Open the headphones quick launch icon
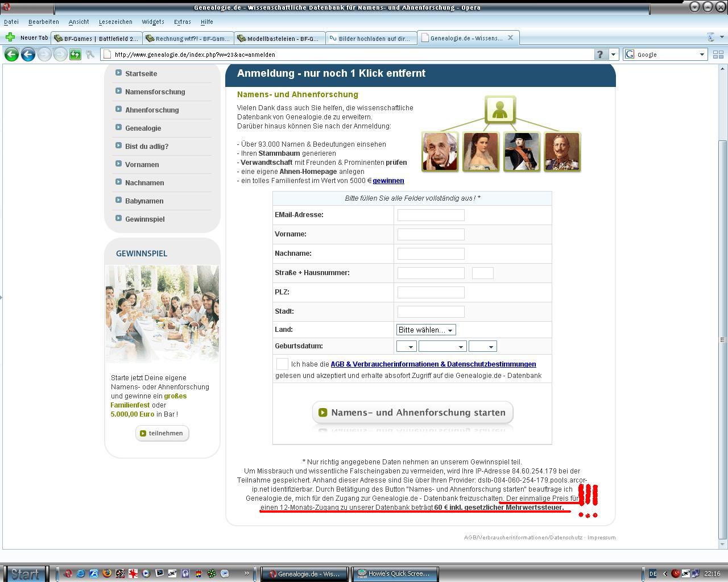 (185, 573)
